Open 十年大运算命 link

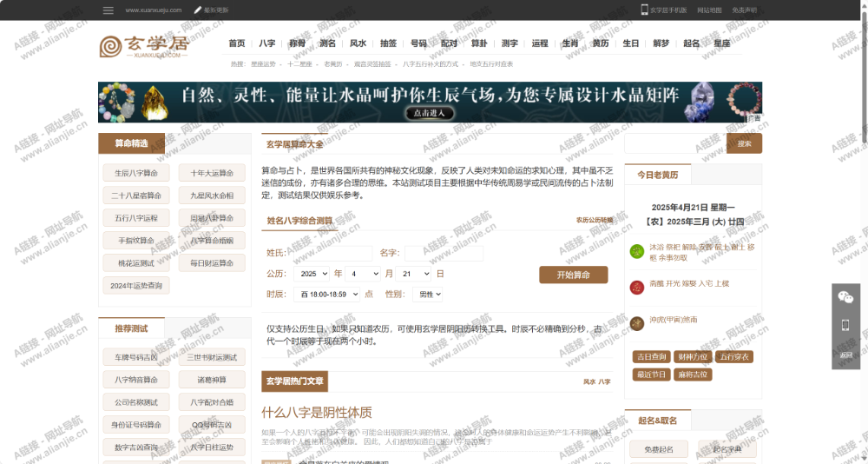point(212,173)
